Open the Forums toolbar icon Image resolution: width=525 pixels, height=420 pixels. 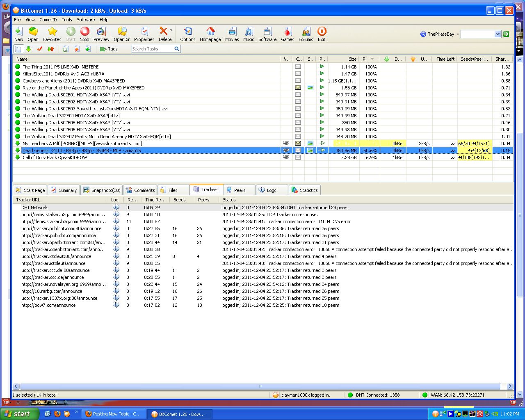click(x=306, y=32)
